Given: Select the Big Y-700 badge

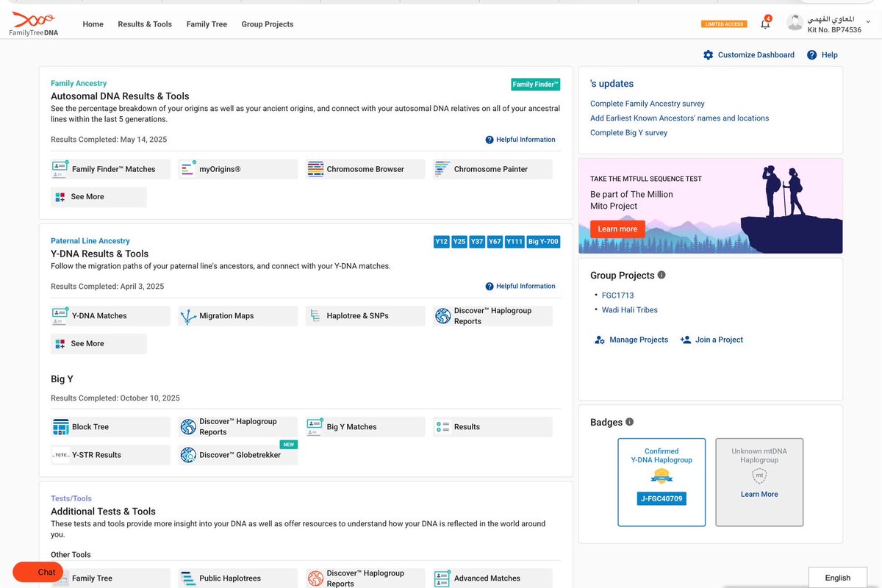Looking at the screenshot, I should 543,242.
